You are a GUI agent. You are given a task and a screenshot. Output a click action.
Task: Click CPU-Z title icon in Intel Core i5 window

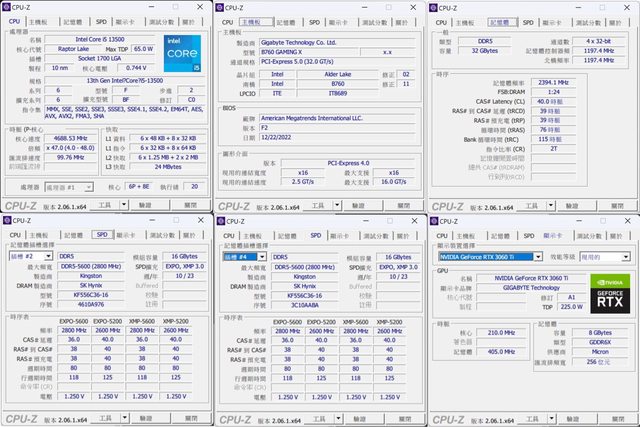point(9,6)
